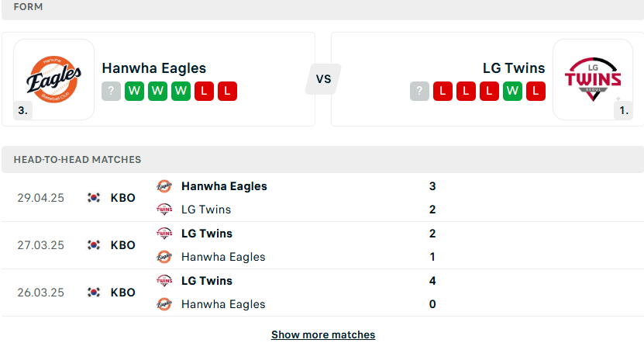Show more matches link
644x343 pixels.
click(x=323, y=334)
